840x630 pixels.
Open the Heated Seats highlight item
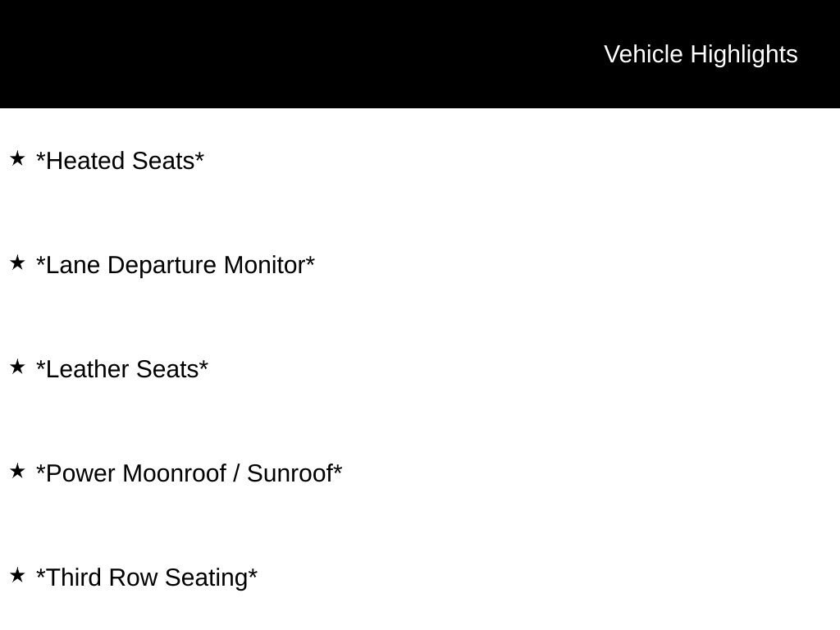(x=120, y=161)
